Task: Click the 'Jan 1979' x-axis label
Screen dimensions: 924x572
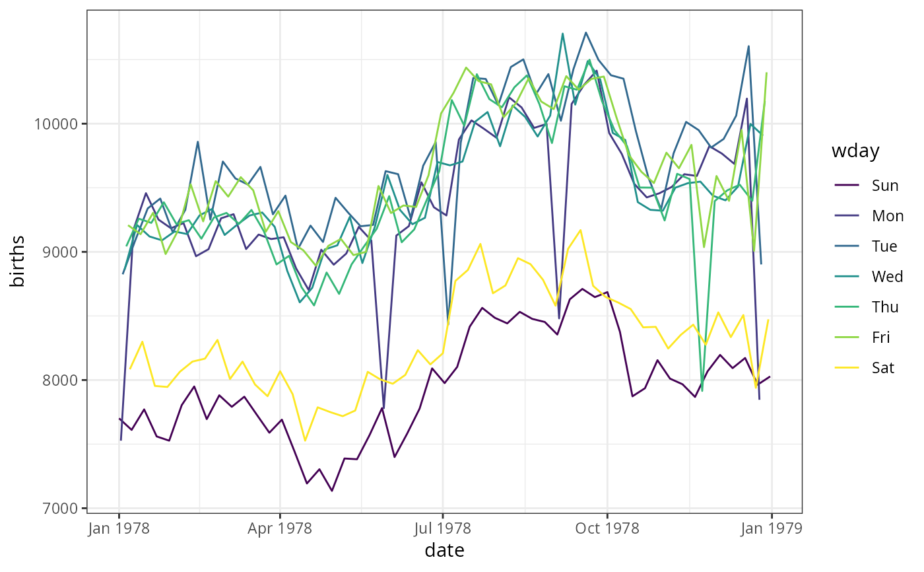Action: (x=771, y=528)
